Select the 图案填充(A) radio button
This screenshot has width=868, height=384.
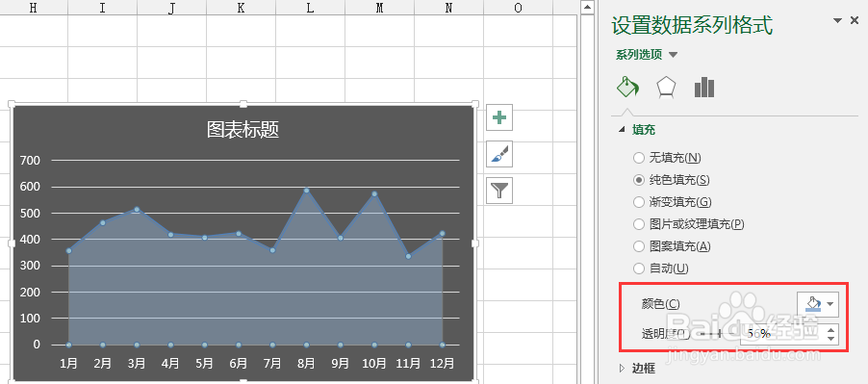[639, 246]
